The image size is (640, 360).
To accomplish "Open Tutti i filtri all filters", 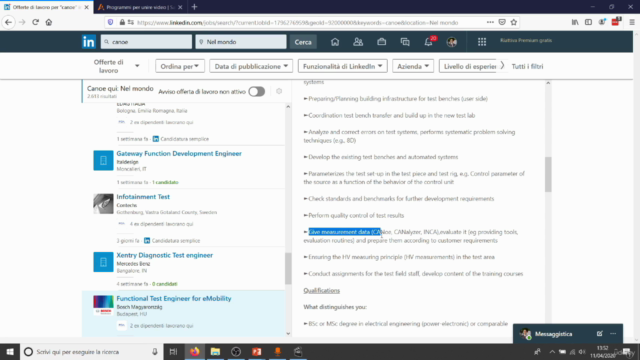I will [x=527, y=66].
